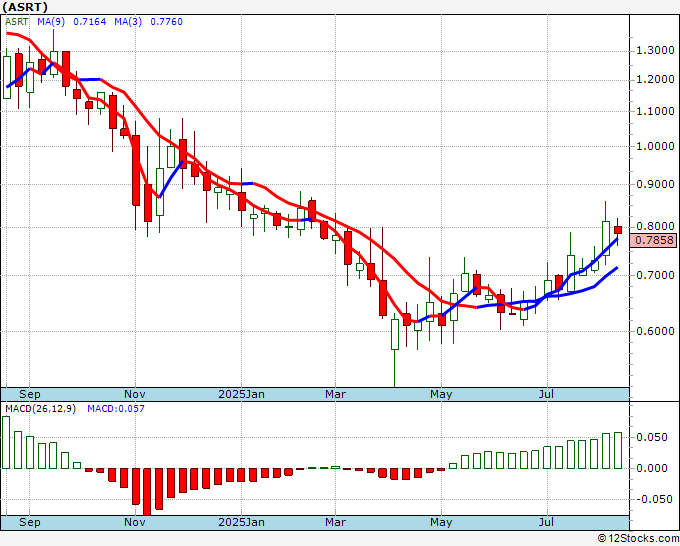680x546 pixels.
Task: Click the Nov label on MACD panel axis
Action: point(134,522)
